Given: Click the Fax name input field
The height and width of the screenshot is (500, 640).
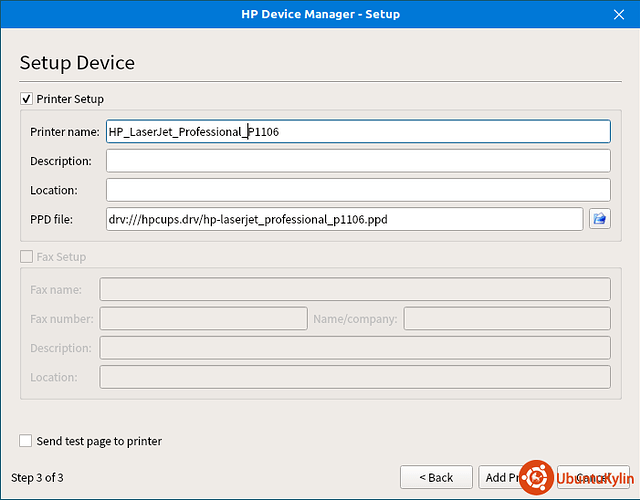Looking at the screenshot, I should tap(355, 290).
